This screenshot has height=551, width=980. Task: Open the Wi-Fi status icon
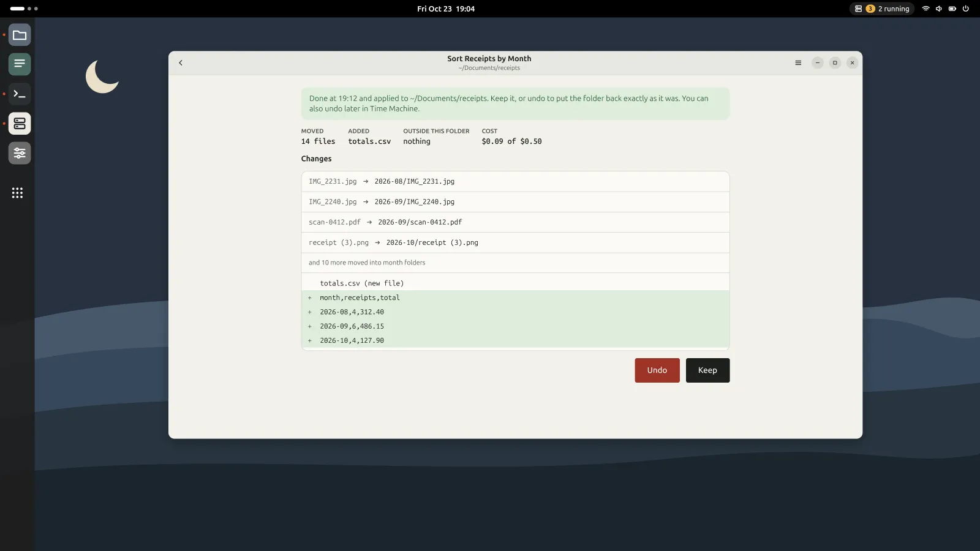coord(926,9)
